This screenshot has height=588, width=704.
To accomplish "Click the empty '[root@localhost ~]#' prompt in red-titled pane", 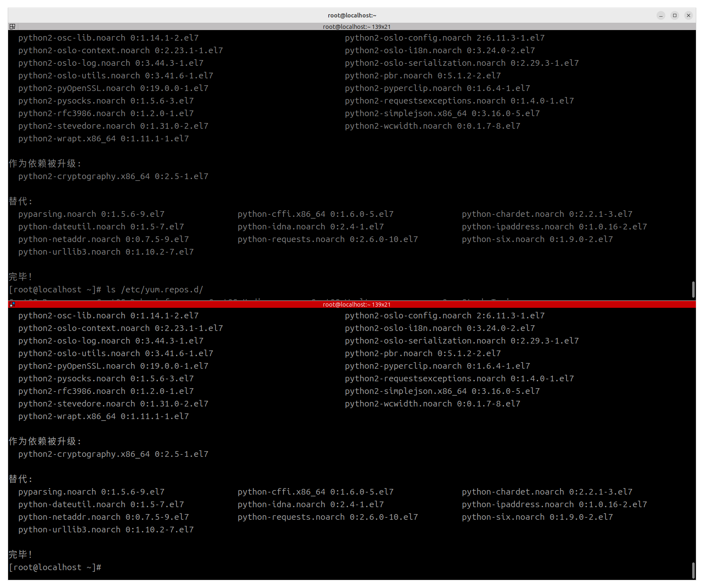I will pos(55,567).
